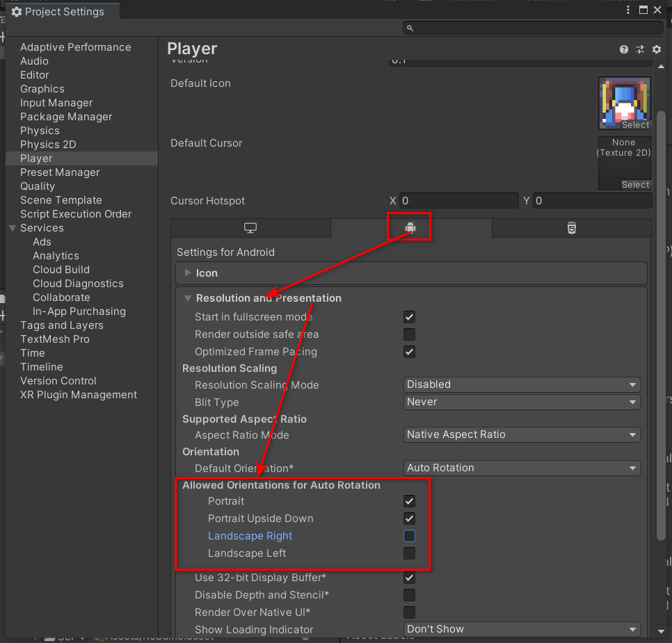Uncheck Portrait Upside Down orientation
The width and height of the screenshot is (672, 643).
(409, 519)
